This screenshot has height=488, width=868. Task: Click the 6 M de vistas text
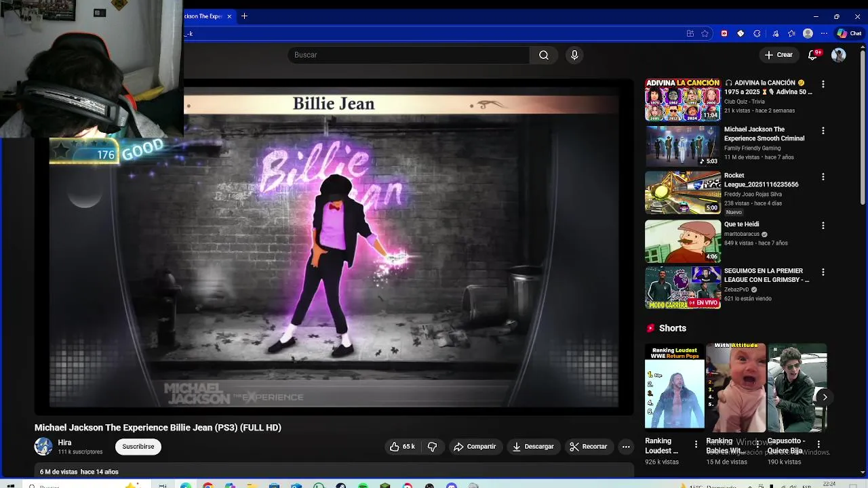59,472
